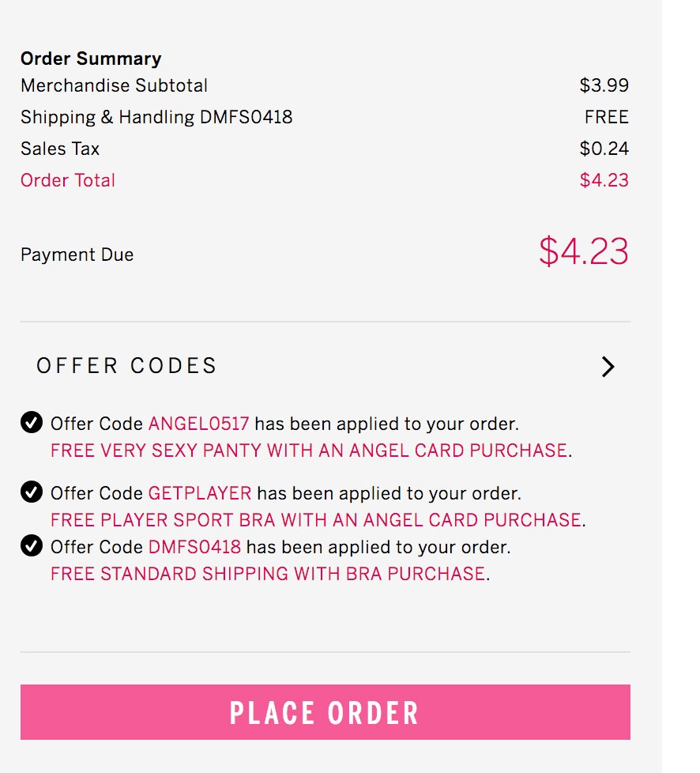Click the PLACE ORDER button
Viewport: 700px width, 773px height.
pyautogui.click(x=326, y=712)
